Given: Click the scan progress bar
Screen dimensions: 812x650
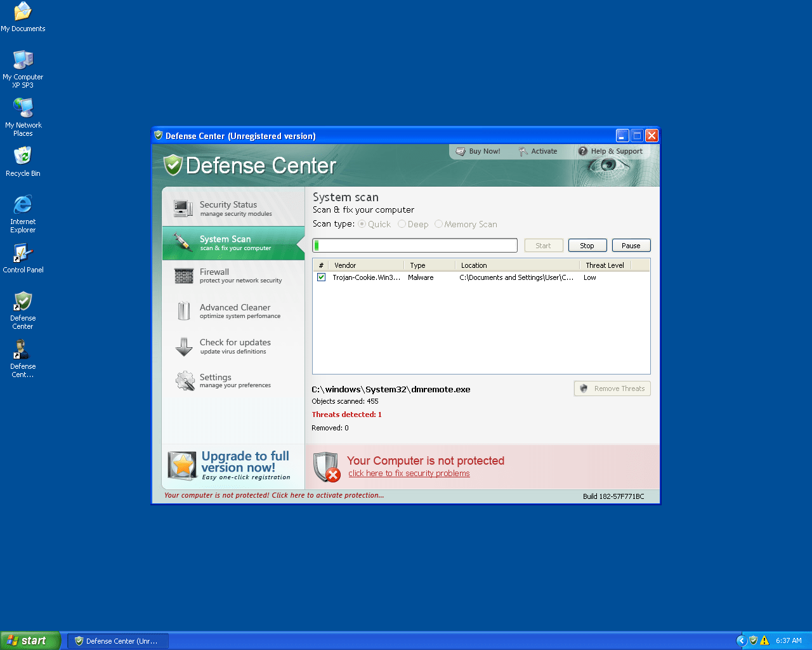Looking at the screenshot, I should pos(415,246).
